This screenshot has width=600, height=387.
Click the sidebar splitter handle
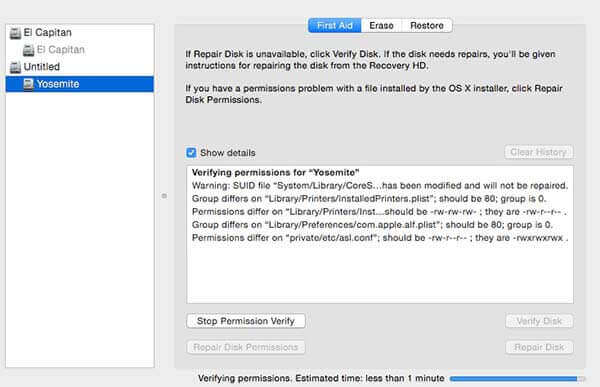point(164,196)
